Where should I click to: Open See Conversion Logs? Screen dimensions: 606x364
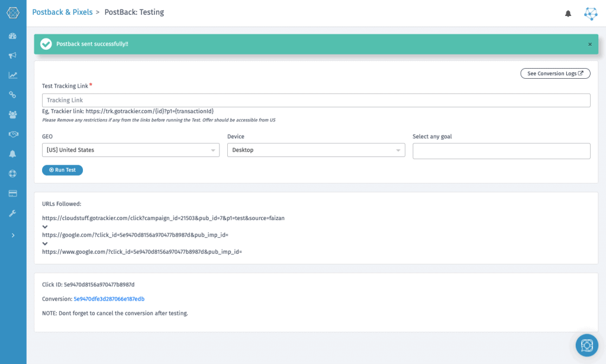[555, 73]
